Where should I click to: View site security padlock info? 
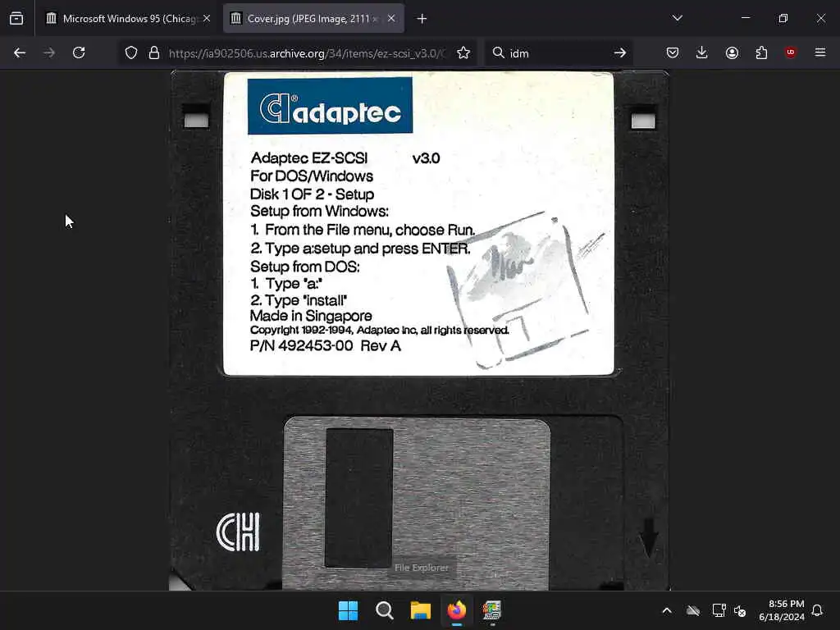[x=154, y=52]
